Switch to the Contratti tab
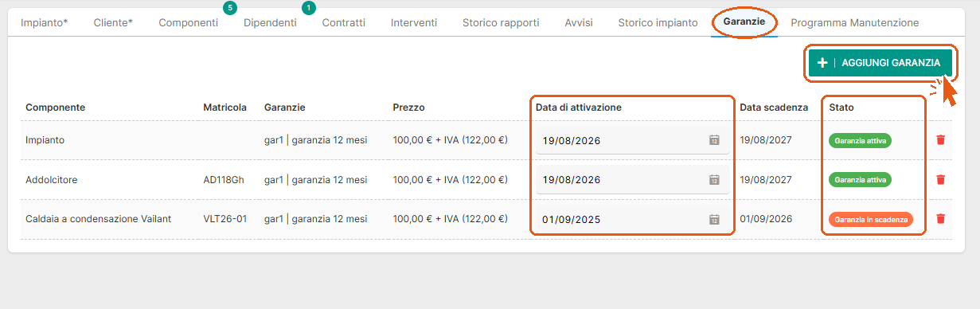The height and width of the screenshot is (309, 980). tap(344, 22)
